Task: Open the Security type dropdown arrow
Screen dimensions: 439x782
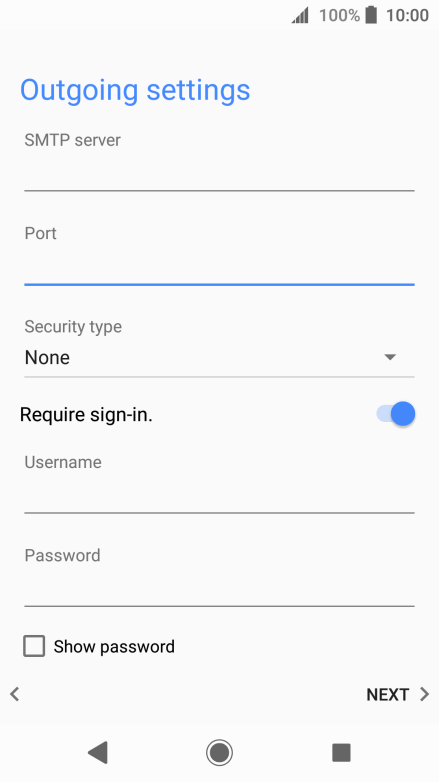Action: pos(390,357)
